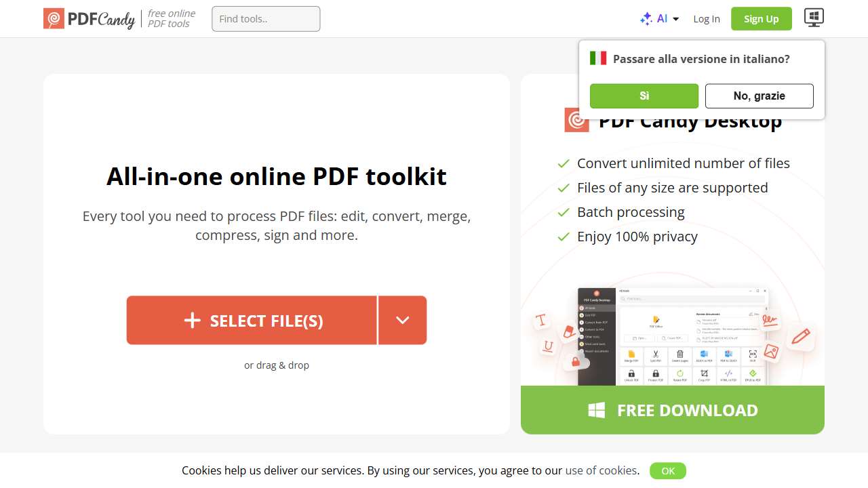Click the Crop PDF icon in the preview
Viewport: 868px width, 488px height.
704,373
